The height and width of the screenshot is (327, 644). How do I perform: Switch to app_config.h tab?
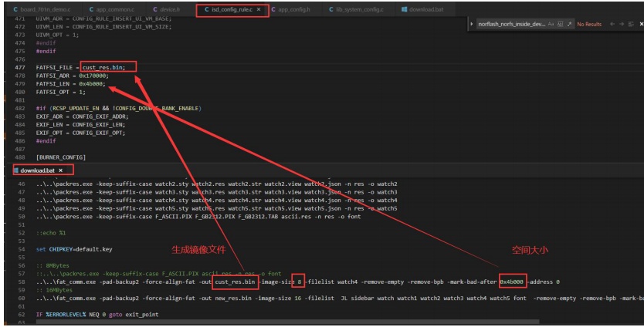pos(294,9)
